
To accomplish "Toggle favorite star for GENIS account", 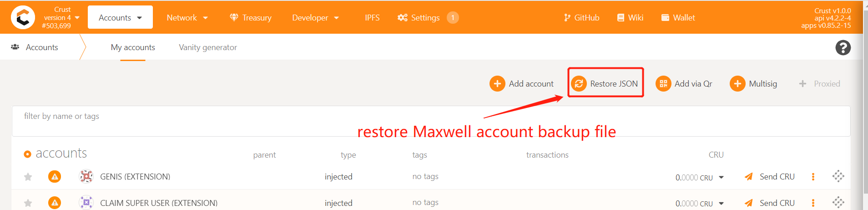I will tap(28, 177).
